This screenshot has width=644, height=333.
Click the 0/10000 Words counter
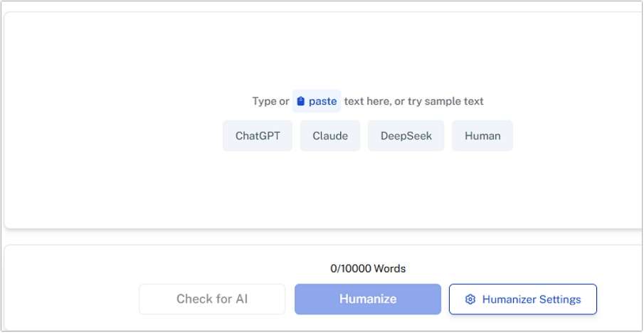pyautogui.click(x=368, y=269)
